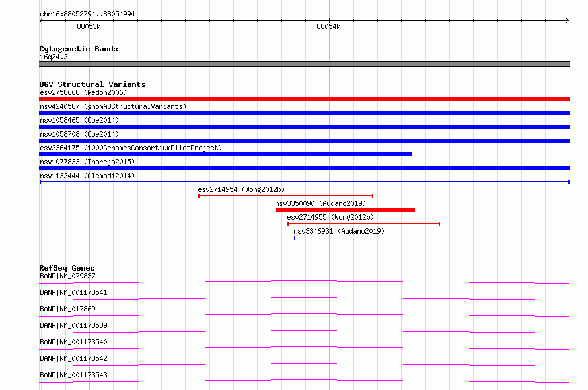Click the 88053k ruler position label
588x390 pixels.
89,26
